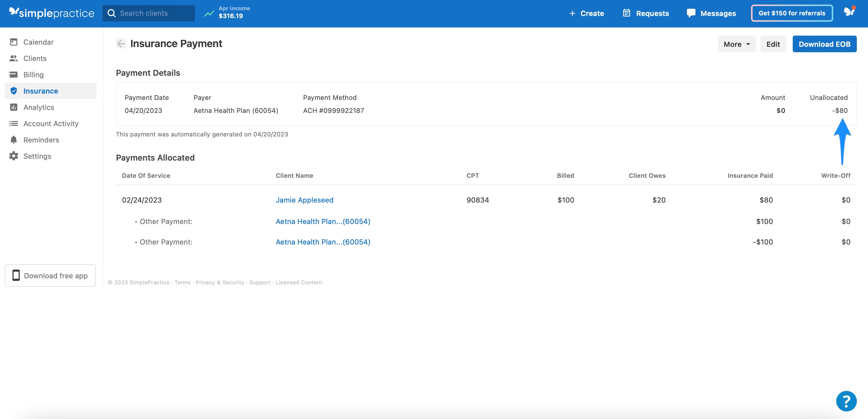868x419 pixels.
Task: Open Jamie Appleseed client link
Action: pos(304,200)
